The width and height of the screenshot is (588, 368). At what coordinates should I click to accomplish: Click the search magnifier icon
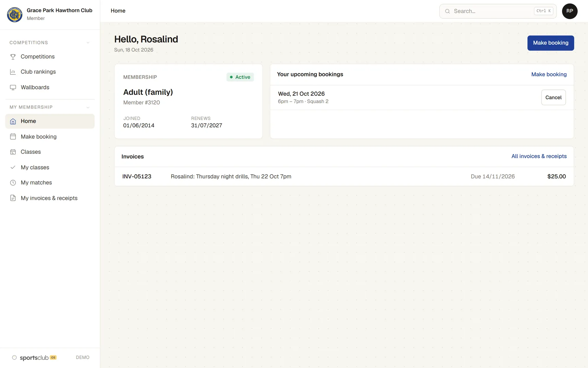pos(447,11)
